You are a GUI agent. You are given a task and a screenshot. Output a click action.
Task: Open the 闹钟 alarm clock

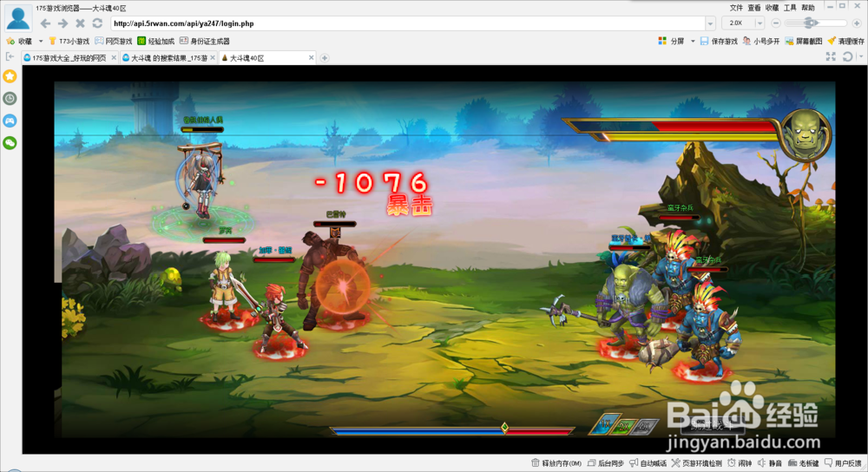[x=740, y=463]
